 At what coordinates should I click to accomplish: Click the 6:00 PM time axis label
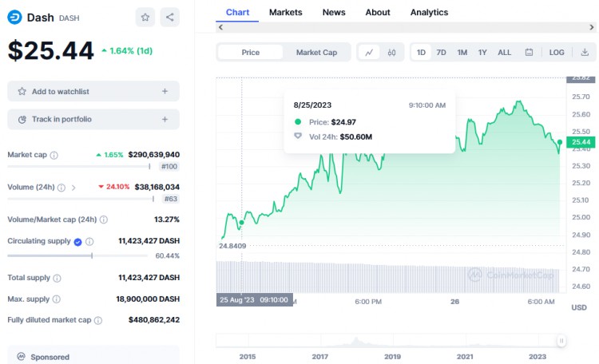click(368, 302)
